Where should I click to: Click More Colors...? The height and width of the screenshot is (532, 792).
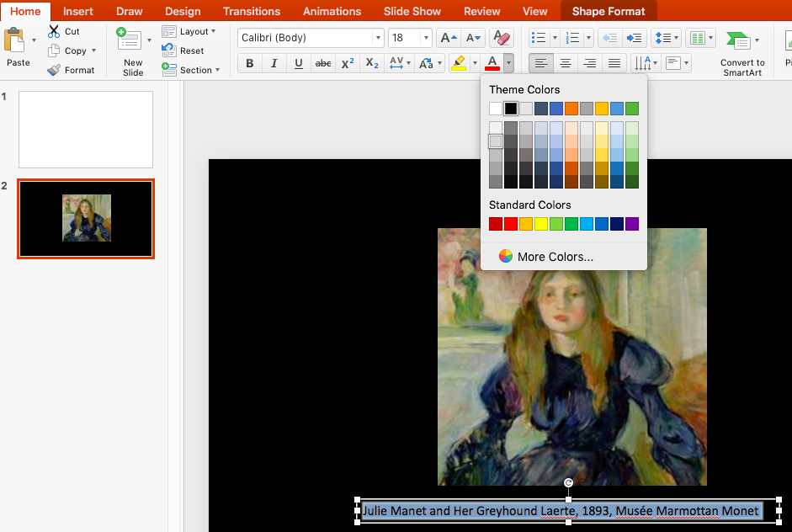click(x=555, y=257)
